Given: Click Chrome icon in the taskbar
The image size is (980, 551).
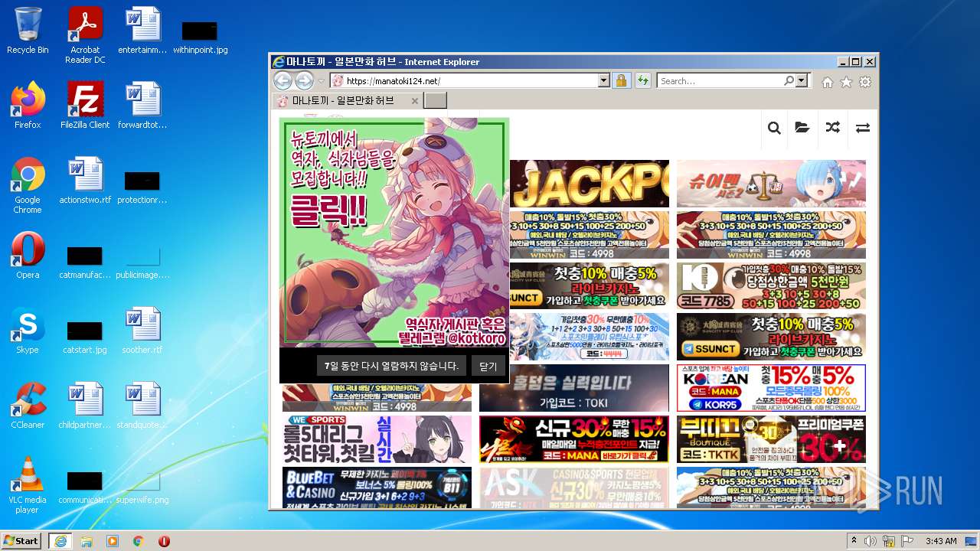Looking at the screenshot, I should click(139, 541).
